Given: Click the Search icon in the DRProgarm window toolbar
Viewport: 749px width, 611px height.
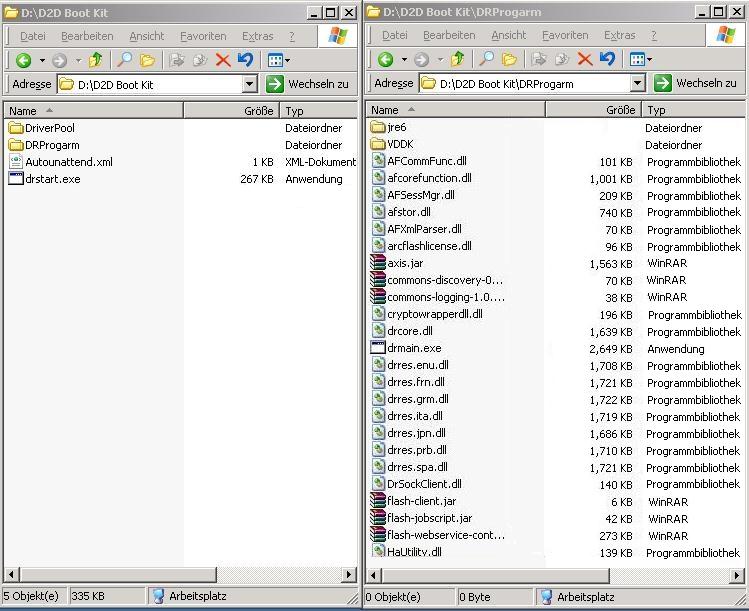Looking at the screenshot, I should (487, 60).
